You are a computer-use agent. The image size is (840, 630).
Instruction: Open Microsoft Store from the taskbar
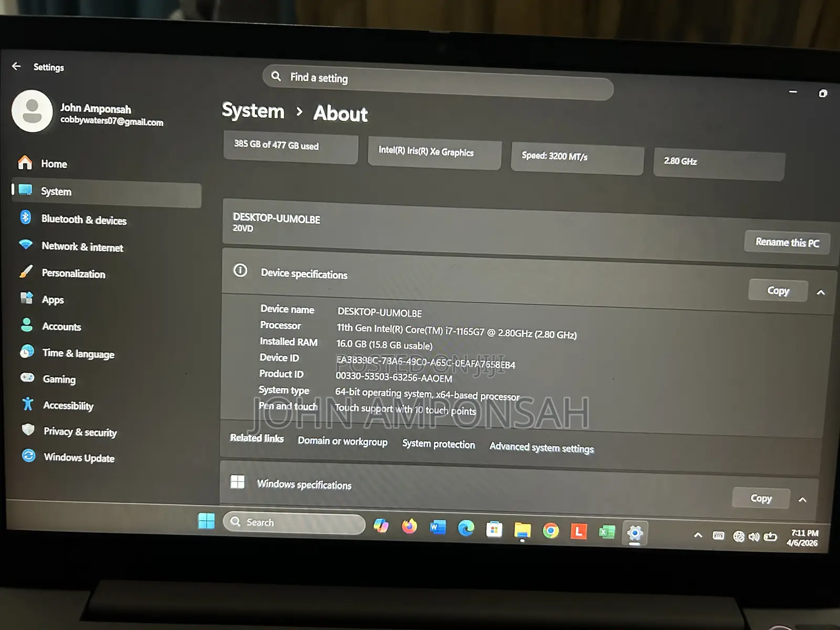tap(494, 529)
